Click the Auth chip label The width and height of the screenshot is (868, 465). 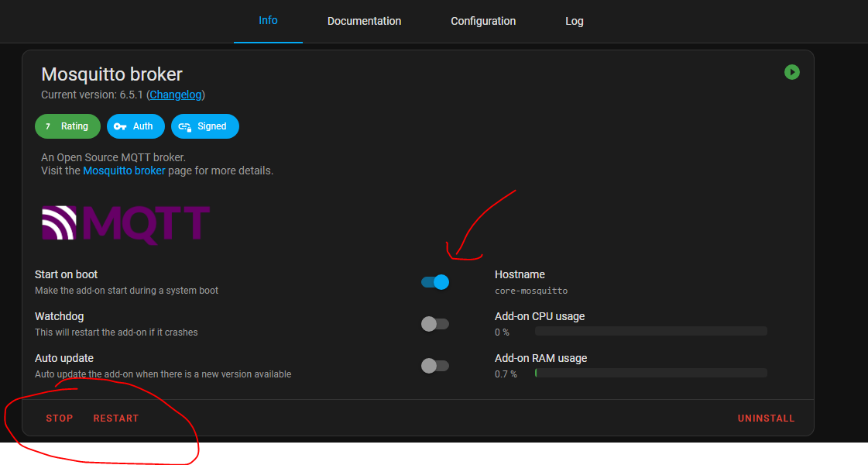pos(142,126)
